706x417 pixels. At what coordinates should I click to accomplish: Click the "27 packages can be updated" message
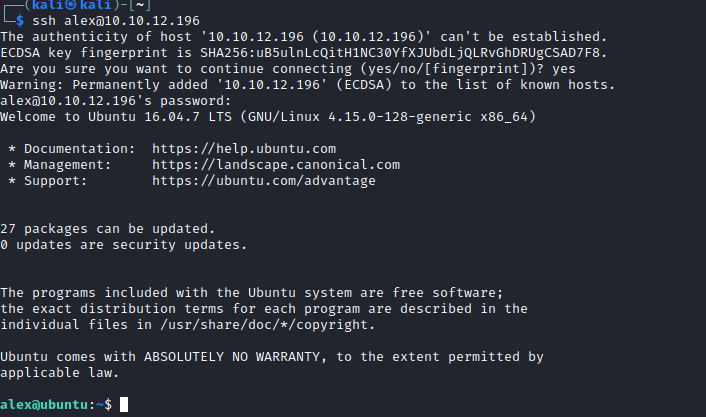tap(107, 229)
